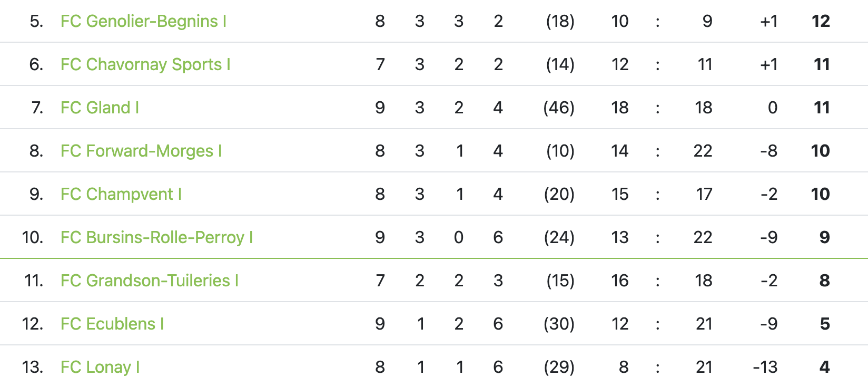
Task: Open FC Bursins-Rolle-Perroy I team page
Action: pos(157,237)
